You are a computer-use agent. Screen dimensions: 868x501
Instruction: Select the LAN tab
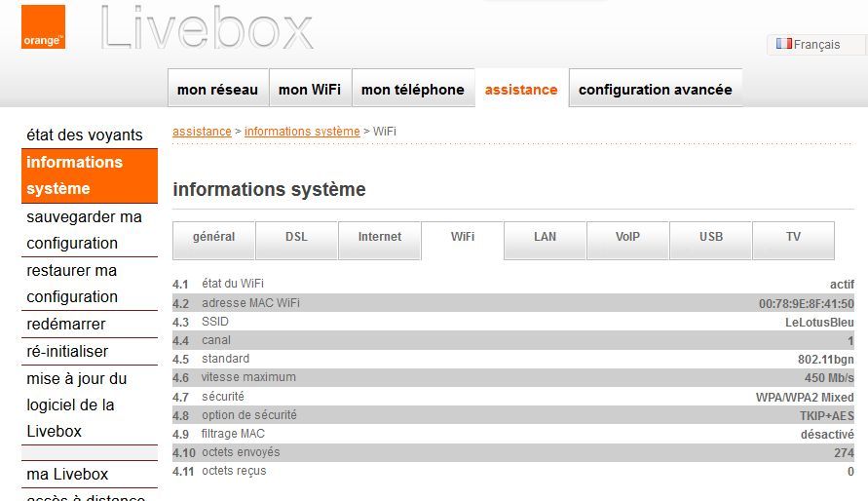click(545, 237)
